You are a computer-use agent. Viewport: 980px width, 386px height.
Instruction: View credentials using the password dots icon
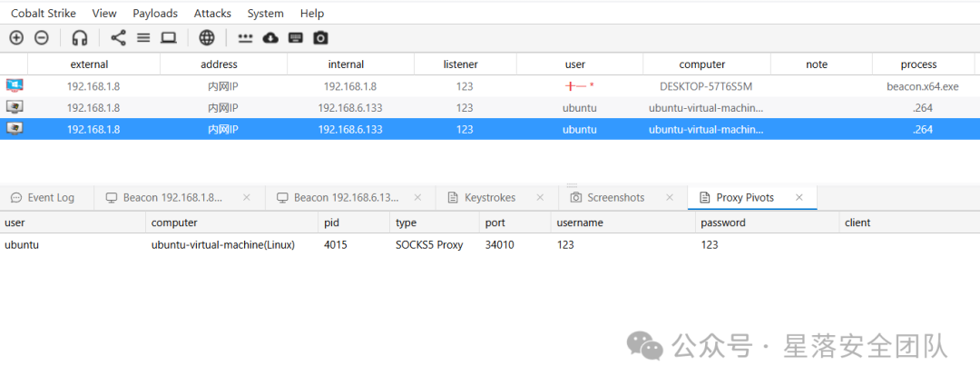[246, 38]
